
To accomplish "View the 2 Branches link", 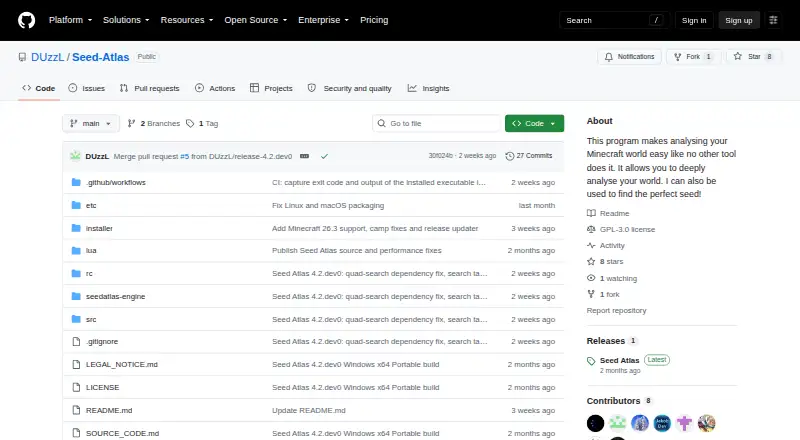I will coord(154,124).
